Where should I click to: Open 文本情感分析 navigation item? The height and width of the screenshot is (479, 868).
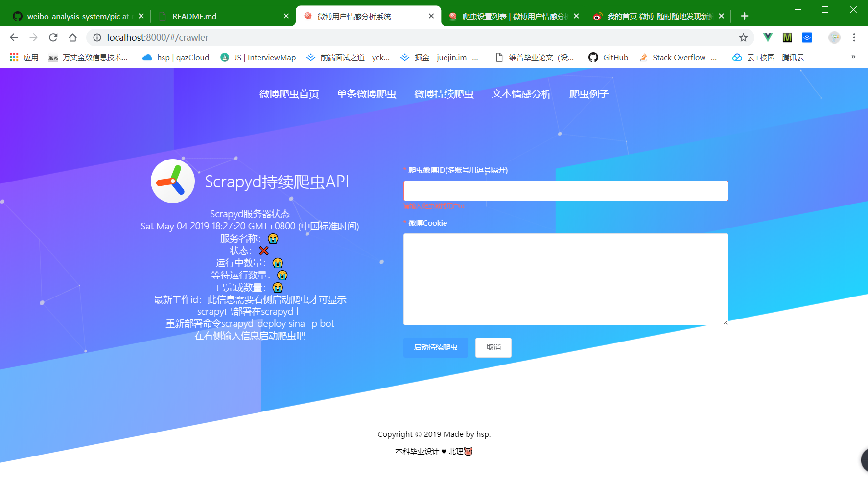[x=521, y=94]
